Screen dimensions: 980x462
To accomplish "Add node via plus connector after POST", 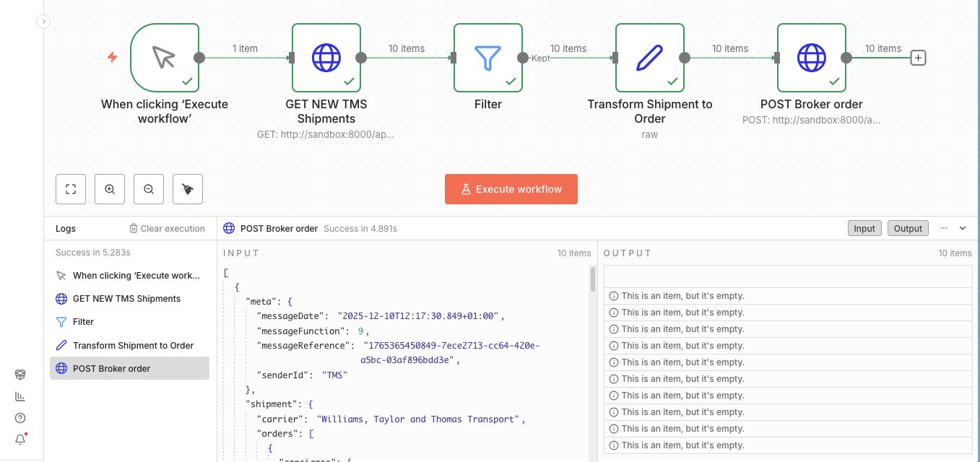I will (918, 58).
